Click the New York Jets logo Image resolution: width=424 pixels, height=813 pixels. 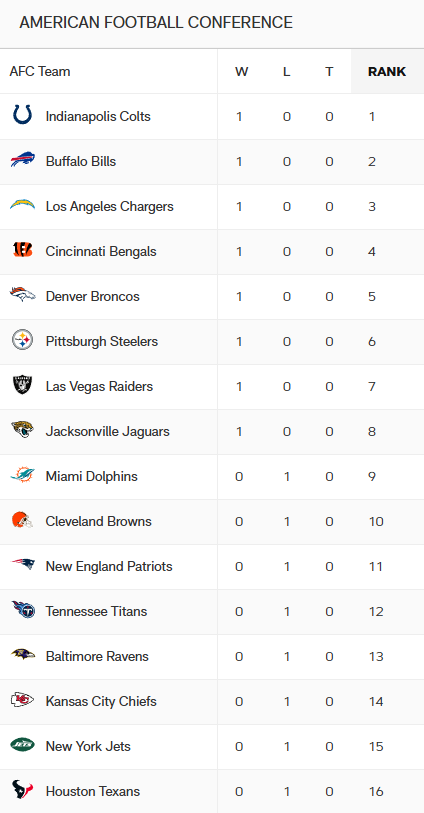coord(22,745)
